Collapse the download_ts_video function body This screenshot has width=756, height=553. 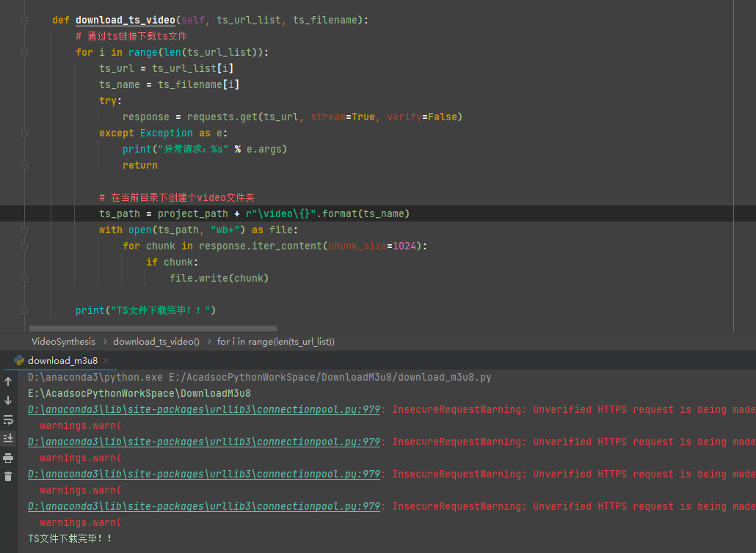[x=25, y=20]
